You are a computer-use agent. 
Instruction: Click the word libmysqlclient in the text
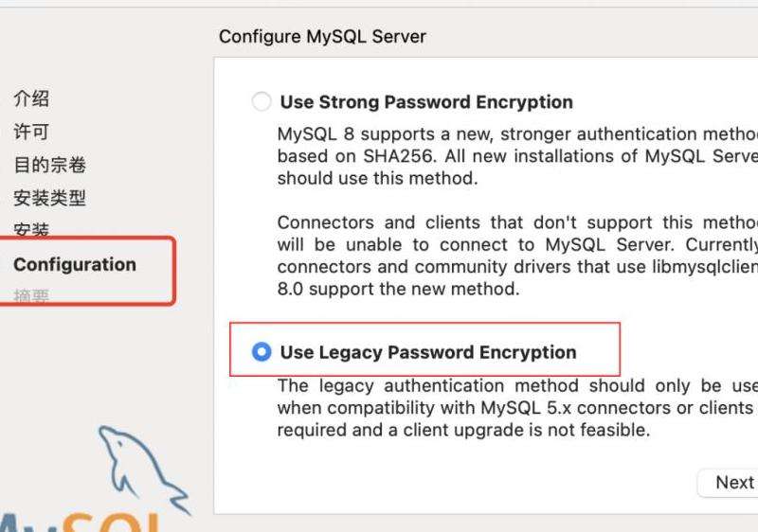(x=705, y=267)
